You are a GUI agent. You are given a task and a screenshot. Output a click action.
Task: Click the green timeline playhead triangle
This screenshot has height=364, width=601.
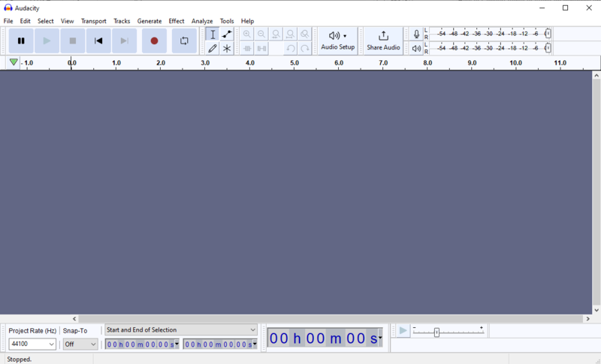coord(14,62)
